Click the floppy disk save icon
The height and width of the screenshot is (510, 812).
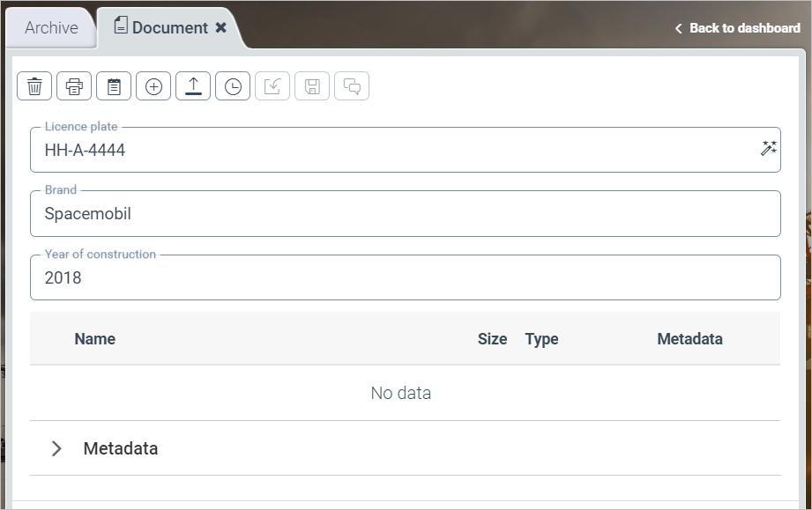tap(312, 86)
